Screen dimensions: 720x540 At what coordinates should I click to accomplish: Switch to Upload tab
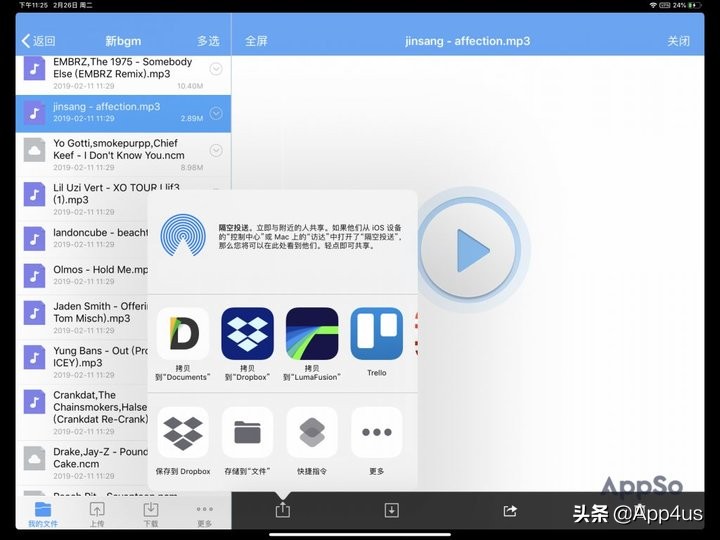pyautogui.click(x=97, y=514)
